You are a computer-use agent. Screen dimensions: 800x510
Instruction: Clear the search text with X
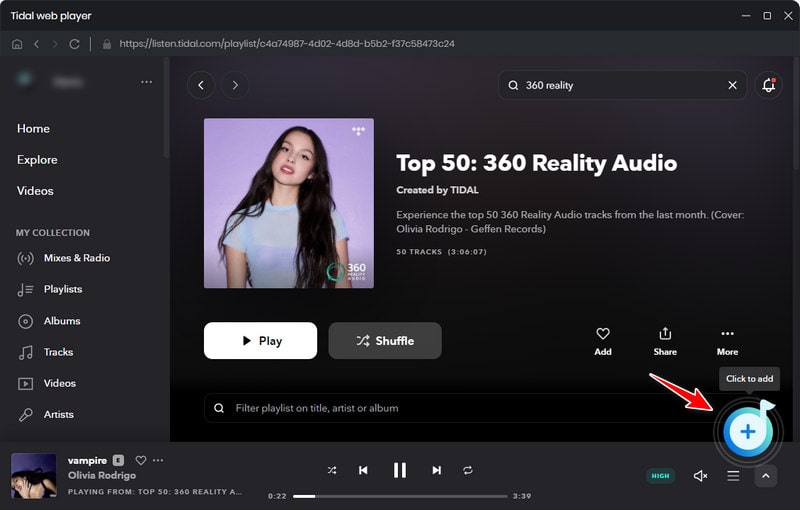click(x=732, y=85)
